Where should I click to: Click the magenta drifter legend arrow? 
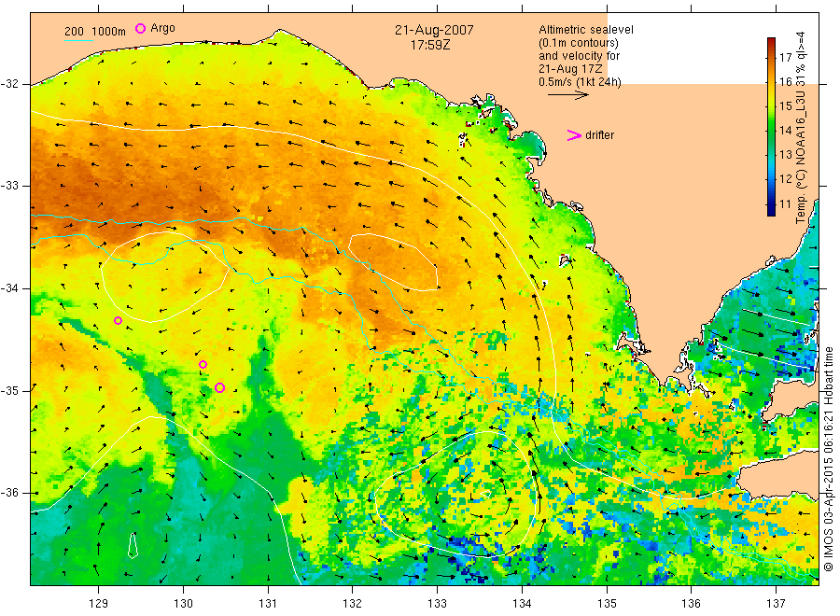574,135
